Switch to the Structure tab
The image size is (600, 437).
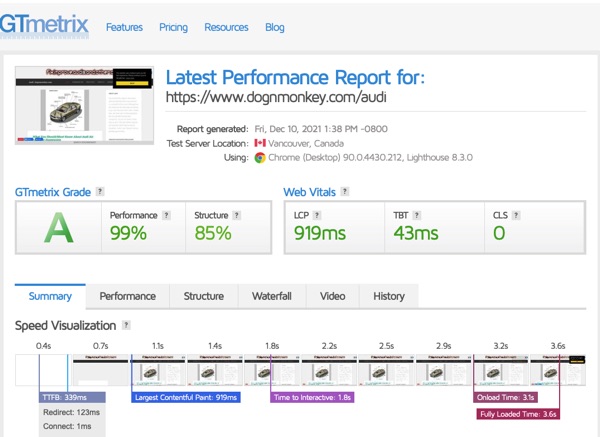203,296
